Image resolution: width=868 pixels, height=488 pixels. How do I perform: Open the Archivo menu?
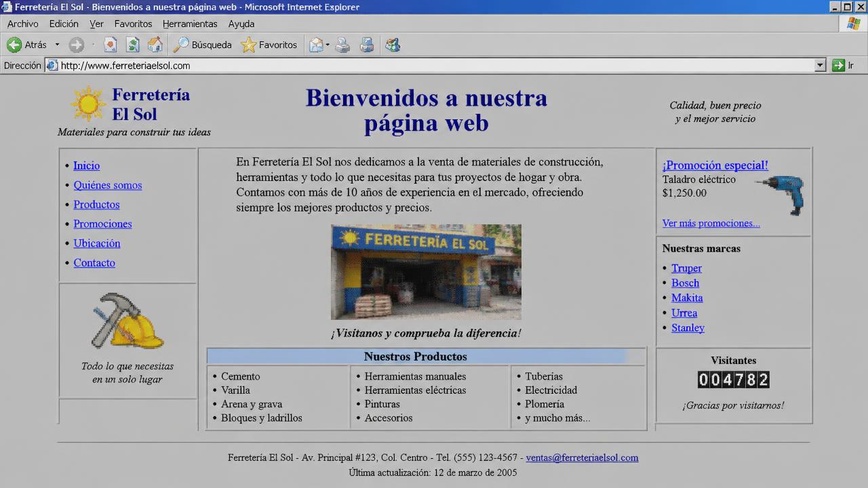[x=22, y=24]
